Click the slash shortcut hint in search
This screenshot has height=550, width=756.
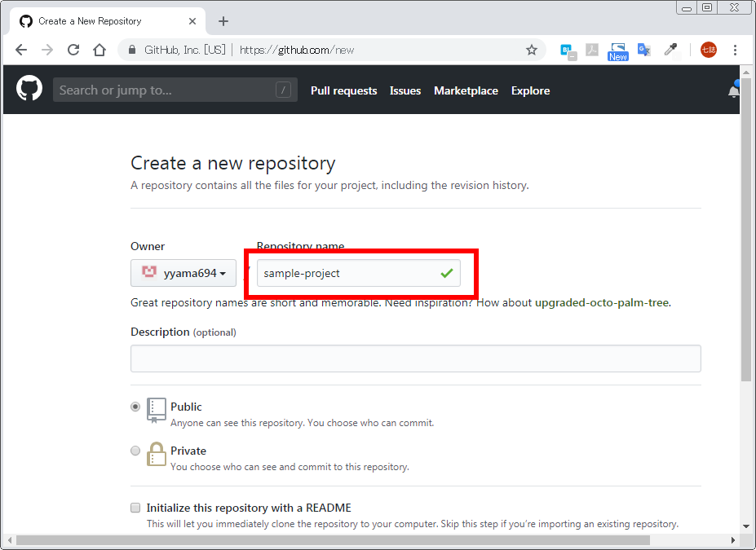283,90
